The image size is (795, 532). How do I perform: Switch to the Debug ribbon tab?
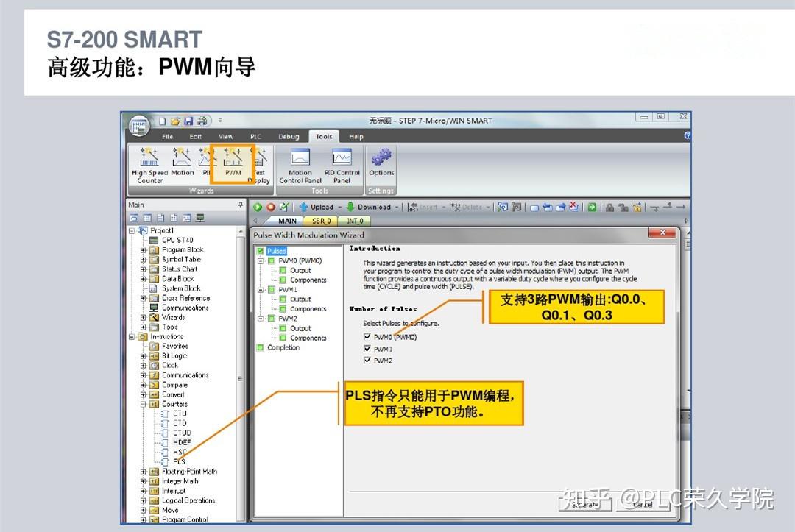[x=289, y=136]
